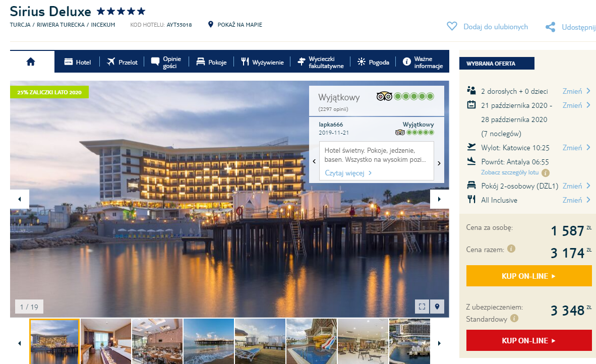Click the share icon next to Udostępnij
This screenshot has width=596, height=364.
[551, 27]
